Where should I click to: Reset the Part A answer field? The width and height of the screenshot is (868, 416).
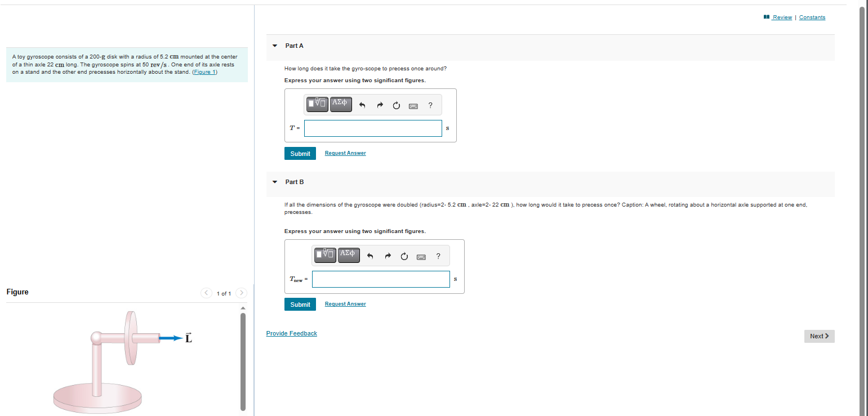click(396, 105)
